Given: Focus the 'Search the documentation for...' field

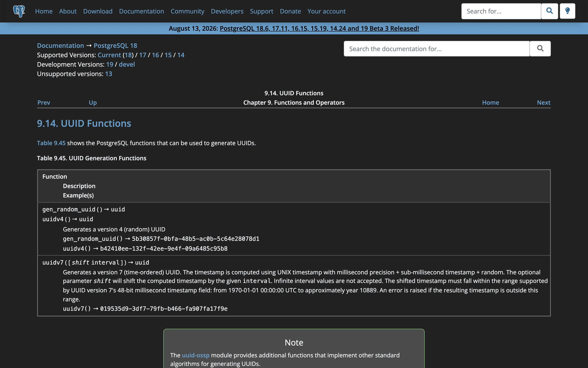Looking at the screenshot, I should coord(437,49).
